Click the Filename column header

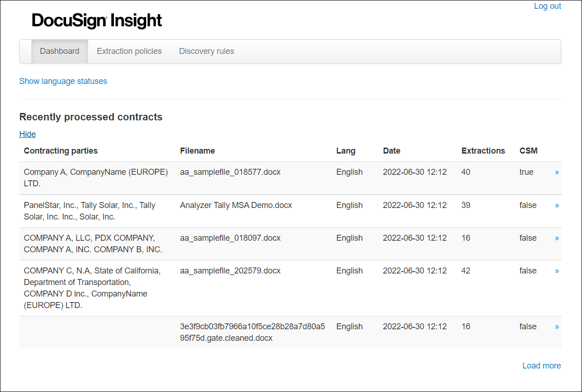[197, 150]
